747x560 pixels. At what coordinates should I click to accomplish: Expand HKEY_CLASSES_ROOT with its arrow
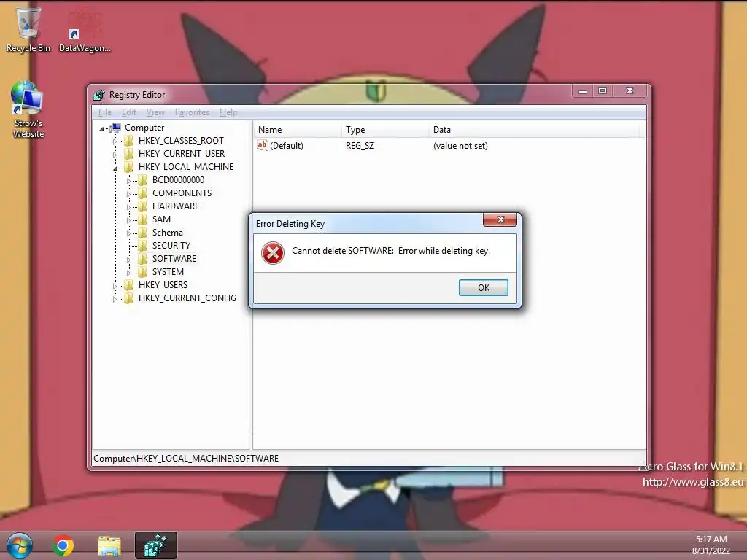click(x=115, y=141)
